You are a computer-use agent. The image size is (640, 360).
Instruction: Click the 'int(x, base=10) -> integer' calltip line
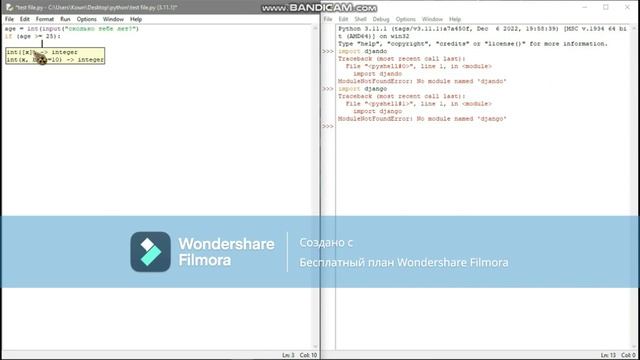click(x=55, y=60)
